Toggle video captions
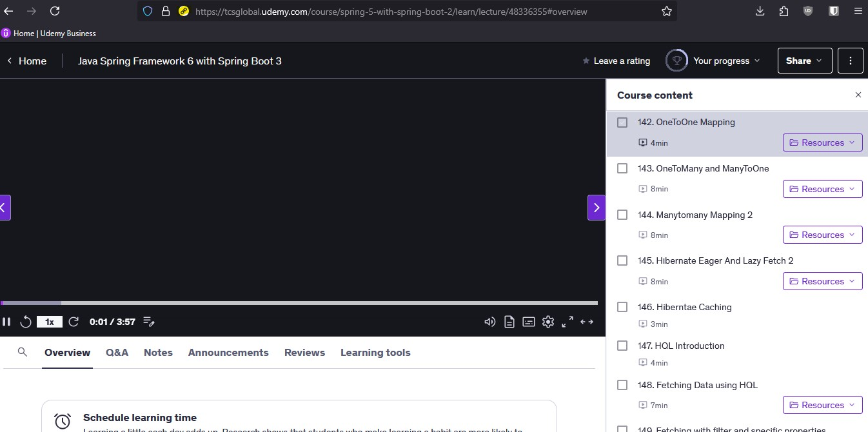 529,322
